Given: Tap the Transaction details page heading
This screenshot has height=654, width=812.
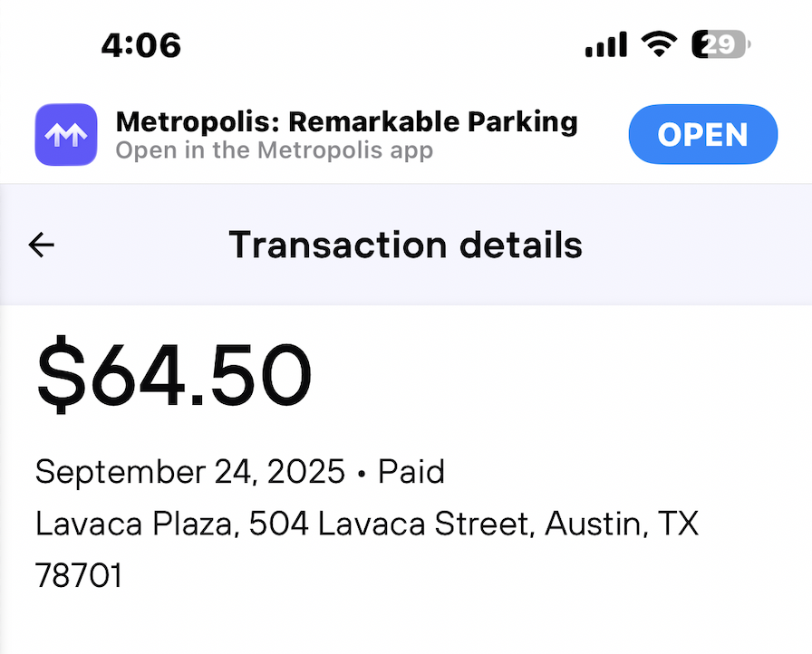Looking at the screenshot, I should pos(405,245).
